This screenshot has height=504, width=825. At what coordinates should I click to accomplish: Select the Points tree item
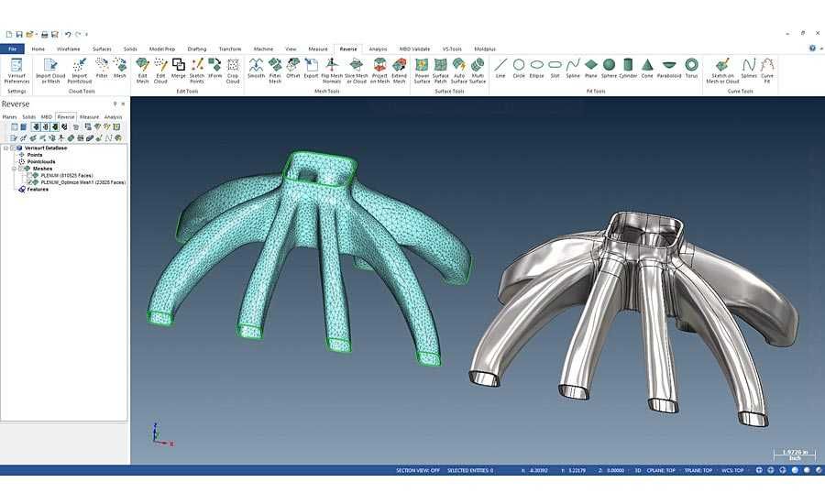[x=35, y=155]
